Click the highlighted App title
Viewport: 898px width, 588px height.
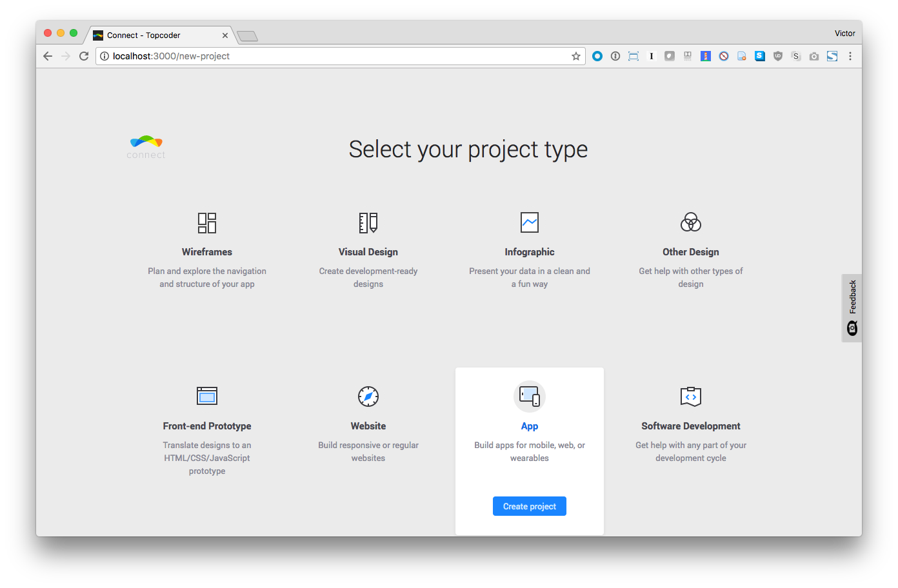[x=530, y=426]
